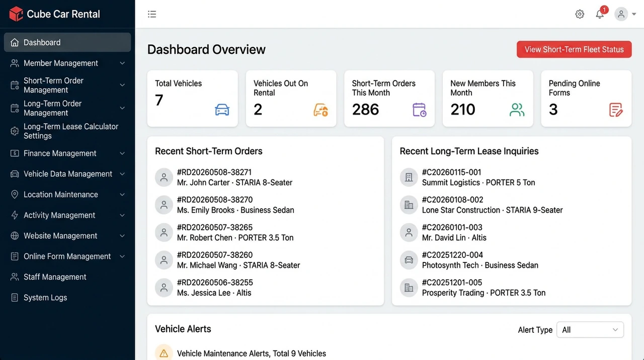Open Long-Term Lease Calculator Settings
The height and width of the screenshot is (360, 644).
click(67, 131)
